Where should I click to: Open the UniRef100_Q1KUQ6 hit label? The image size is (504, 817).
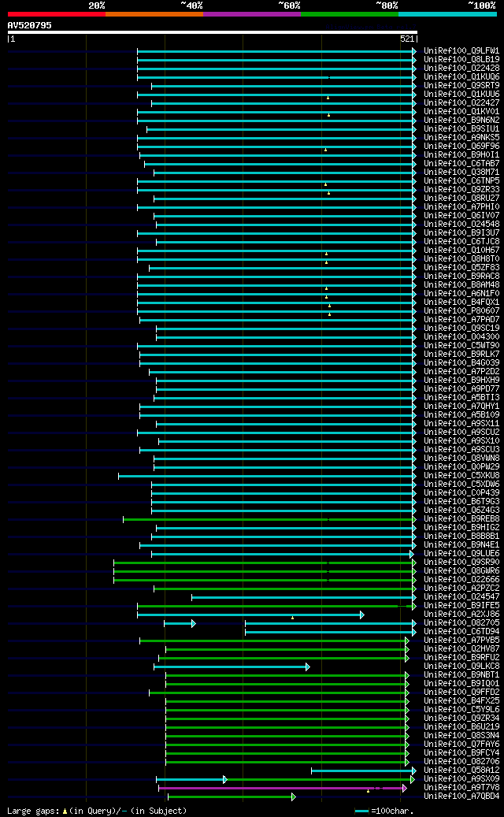click(x=461, y=77)
